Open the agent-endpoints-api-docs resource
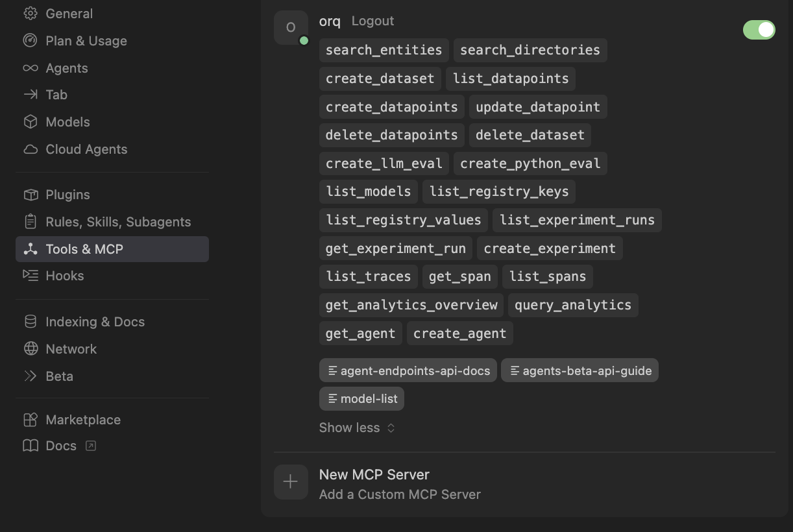The height and width of the screenshot is (532, 793). tap(408, 370)
